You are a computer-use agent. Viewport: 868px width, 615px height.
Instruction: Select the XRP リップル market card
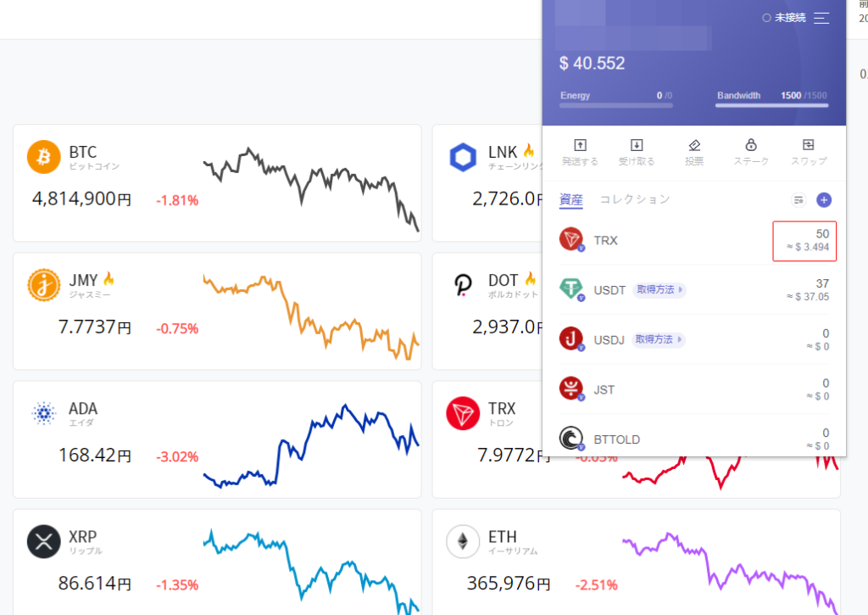(217, 562)
